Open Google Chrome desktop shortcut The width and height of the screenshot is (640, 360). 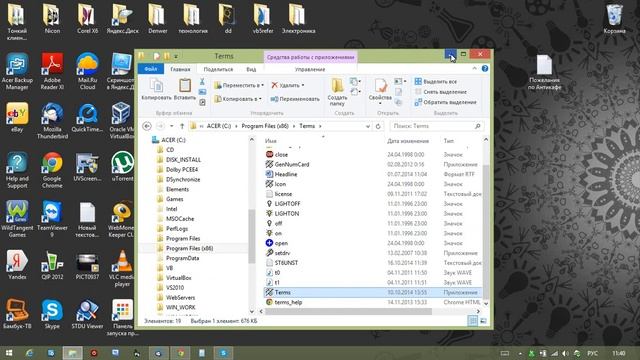pyautogui.click(x=52, y=170)
